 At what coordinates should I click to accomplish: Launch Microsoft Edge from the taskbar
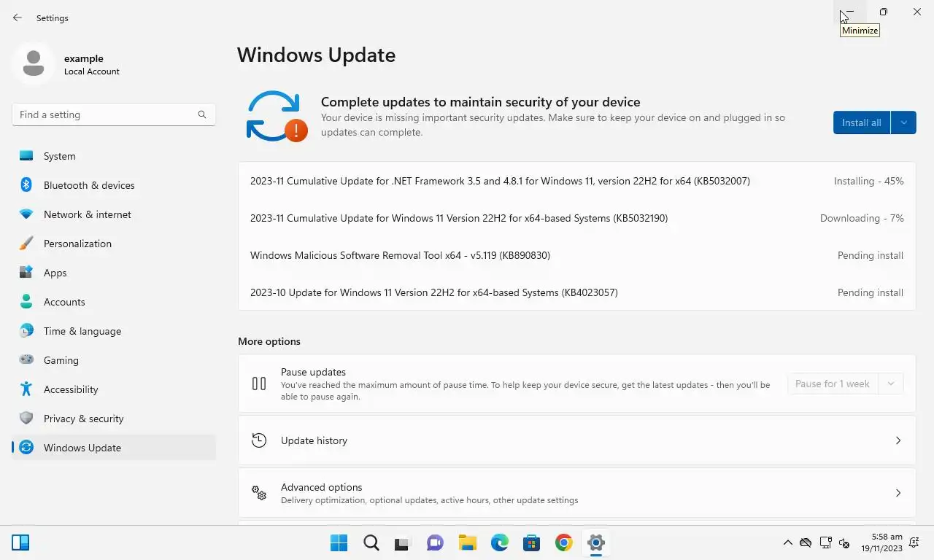[x=499, y=542]
